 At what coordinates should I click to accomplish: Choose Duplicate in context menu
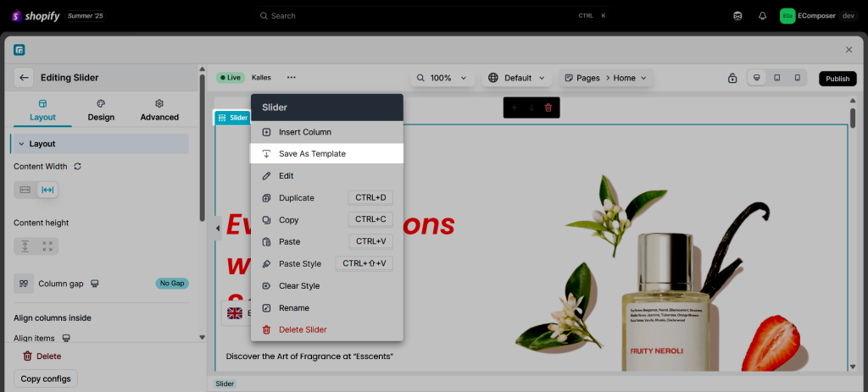327,198
